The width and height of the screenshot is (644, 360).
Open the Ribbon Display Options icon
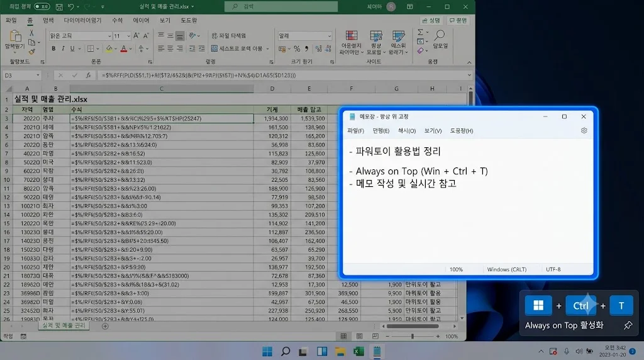(410, 6)
